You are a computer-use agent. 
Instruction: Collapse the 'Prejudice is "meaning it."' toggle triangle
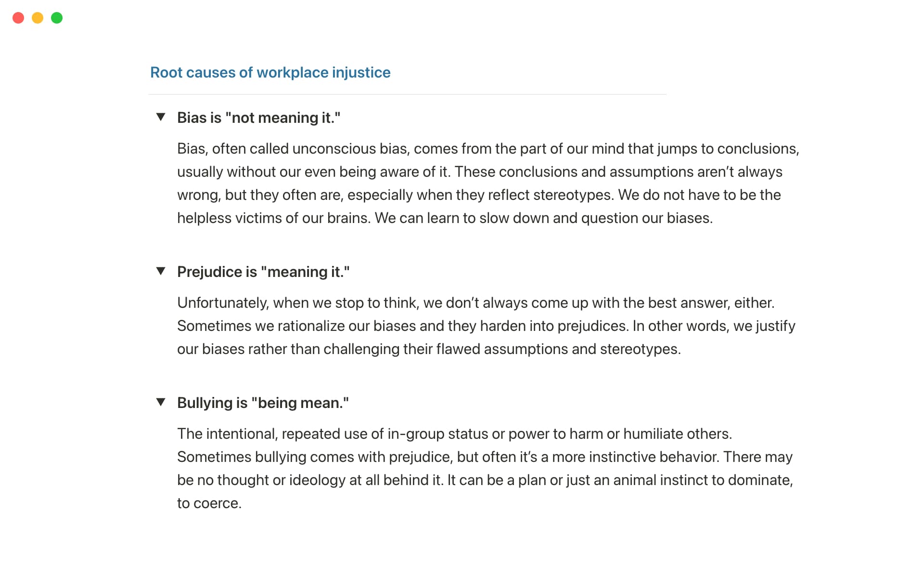coord(161,271)
